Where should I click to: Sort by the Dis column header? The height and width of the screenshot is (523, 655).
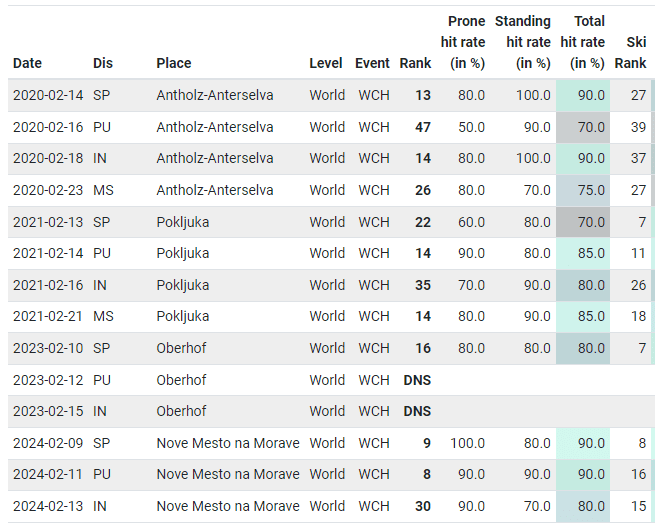(x=104, y=63)
